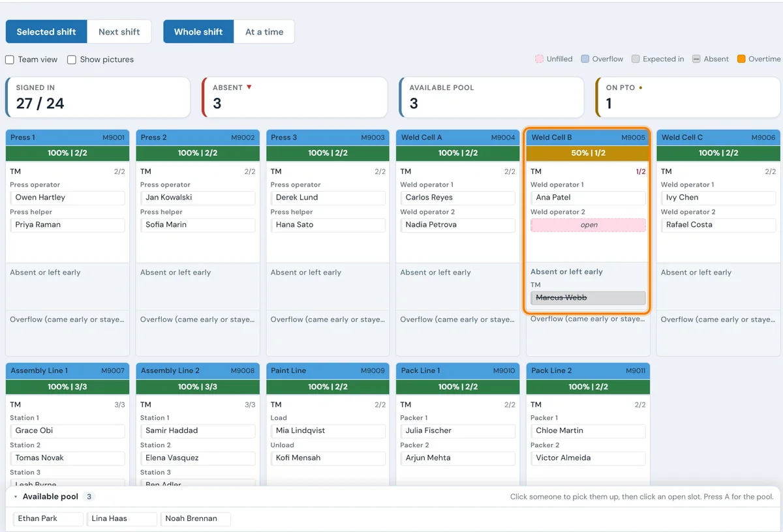Pick up Lina Haas from the pool
Viewport: 783px width, 532px height.
tap(122, 519)
